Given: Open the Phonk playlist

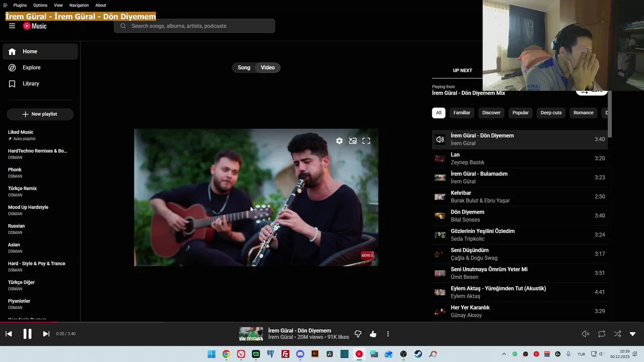Looking at the screenshot, I should (x=40, y=173).
